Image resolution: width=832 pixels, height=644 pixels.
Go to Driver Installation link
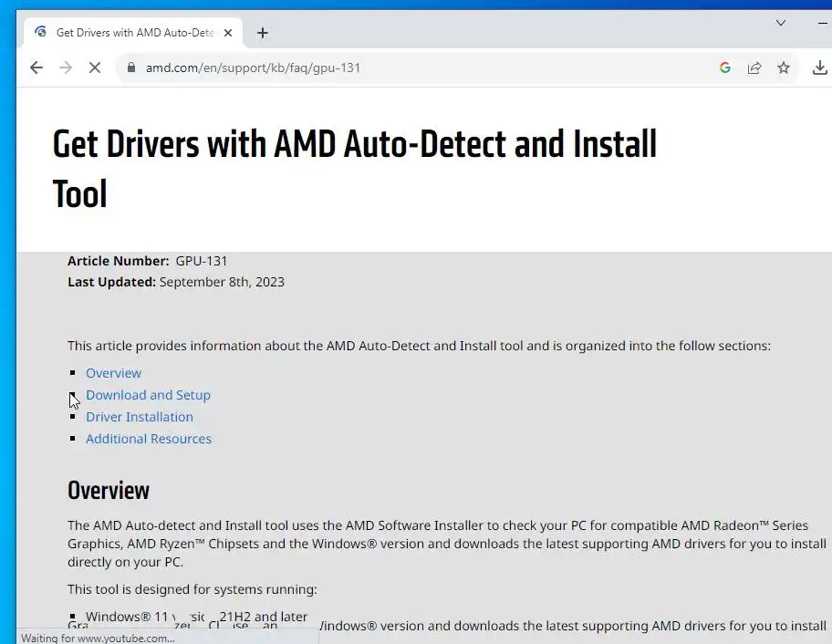[x=140, y=417]
